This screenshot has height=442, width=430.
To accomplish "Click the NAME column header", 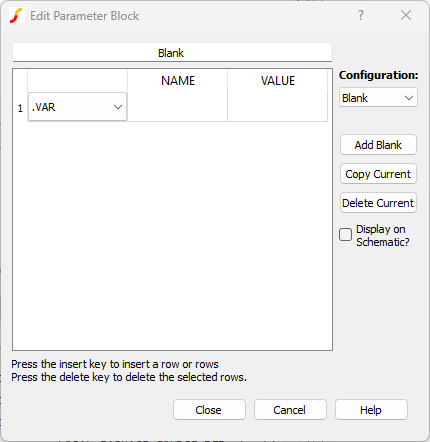I will (x=177, y=81).
